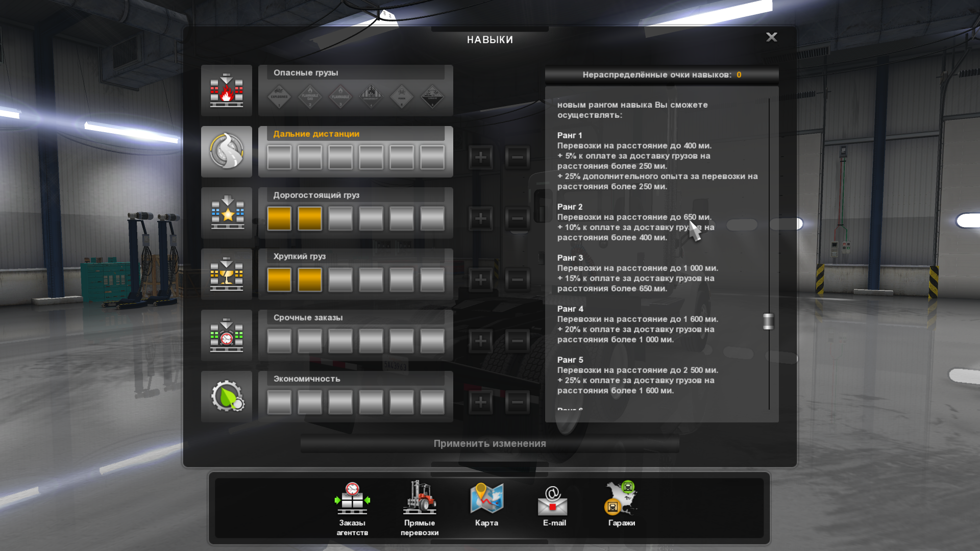Viewport: 980px width, 551px height.
Task: Open Заказы агентств freight market
Action: [x=352, y=499]
